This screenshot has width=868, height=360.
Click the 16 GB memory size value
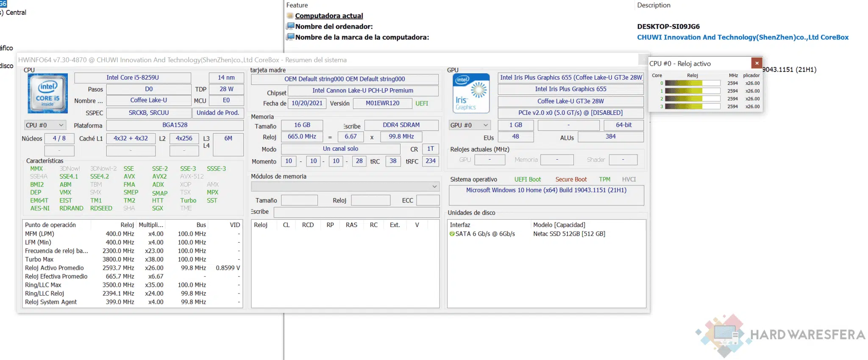click(x=302, y=125)
